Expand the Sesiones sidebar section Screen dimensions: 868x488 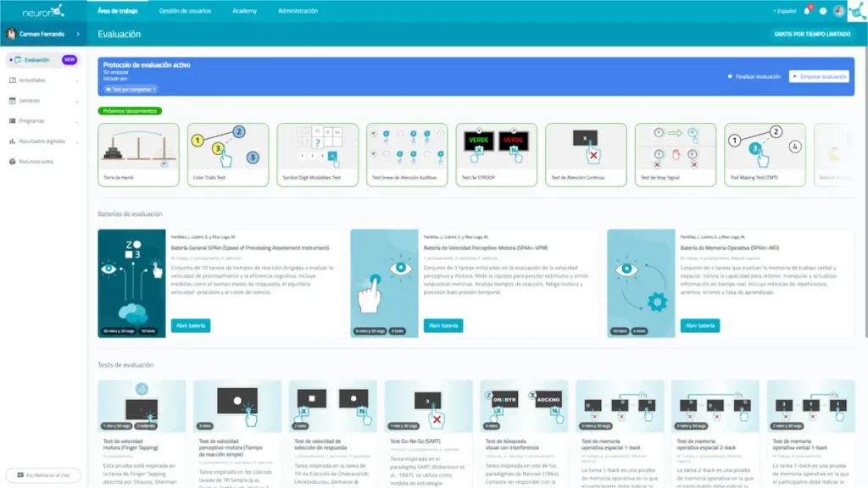tap(32, 100)
